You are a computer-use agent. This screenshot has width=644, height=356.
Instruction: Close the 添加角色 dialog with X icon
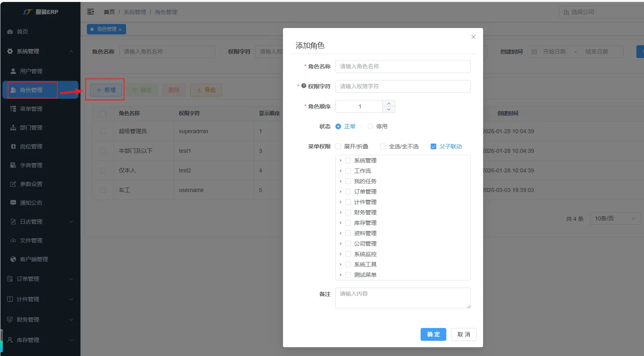(x=473, y=37)
